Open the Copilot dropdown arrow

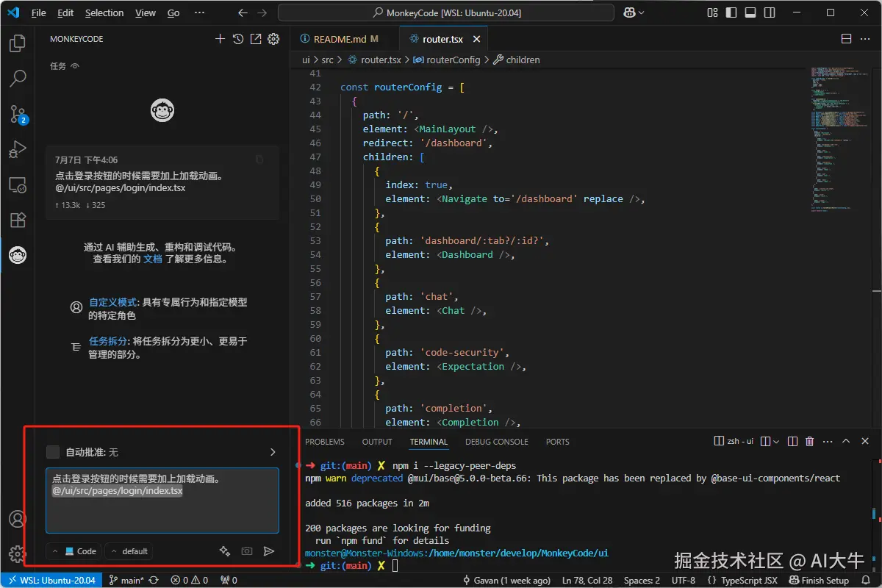point(642,12)
